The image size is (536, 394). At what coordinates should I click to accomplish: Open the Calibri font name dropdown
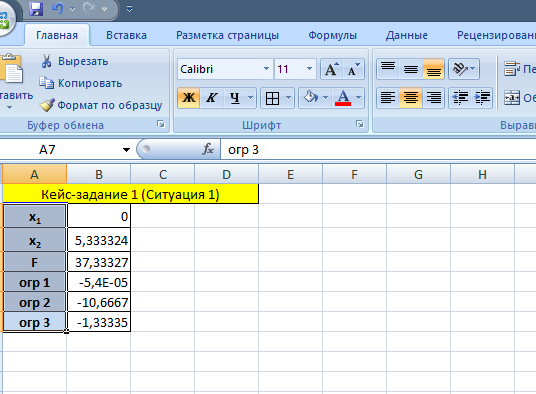pos(266,69)
